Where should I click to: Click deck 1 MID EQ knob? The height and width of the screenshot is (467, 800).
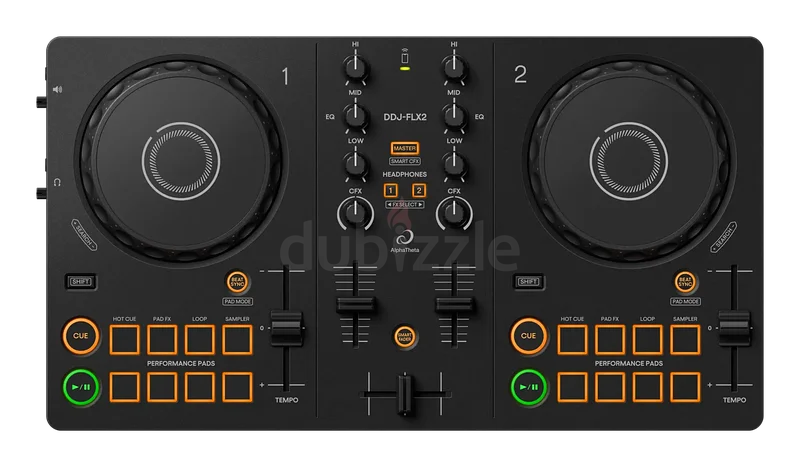coord(355,115)
